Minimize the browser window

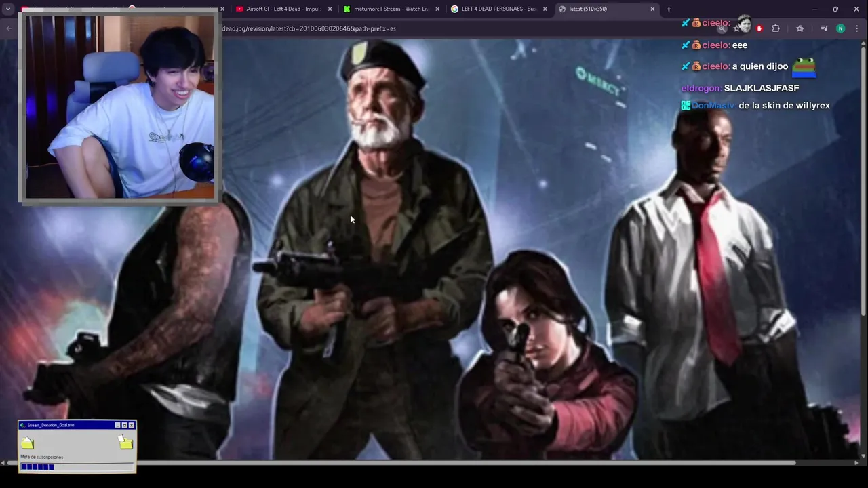pyautogui.click(x=814, y=9)
